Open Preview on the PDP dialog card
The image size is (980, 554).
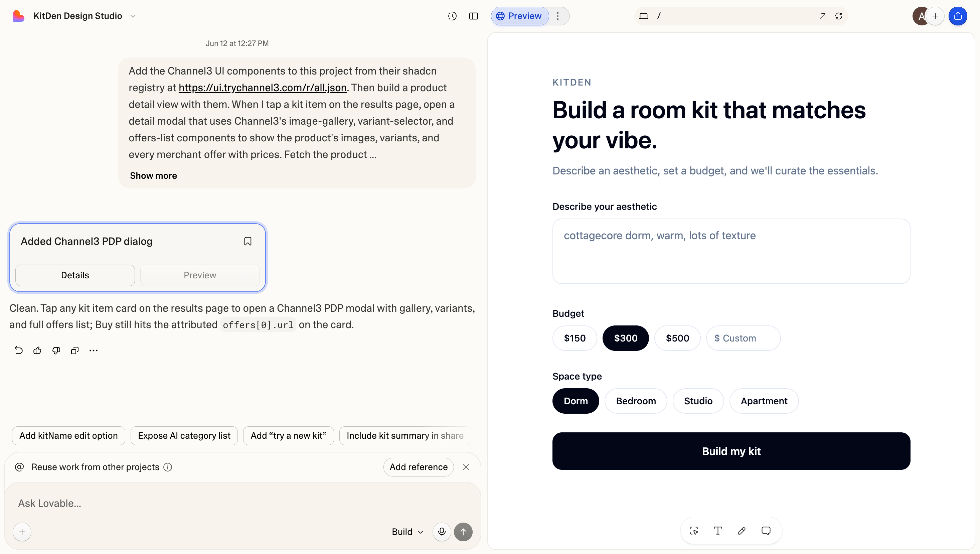tap(200, 275)
